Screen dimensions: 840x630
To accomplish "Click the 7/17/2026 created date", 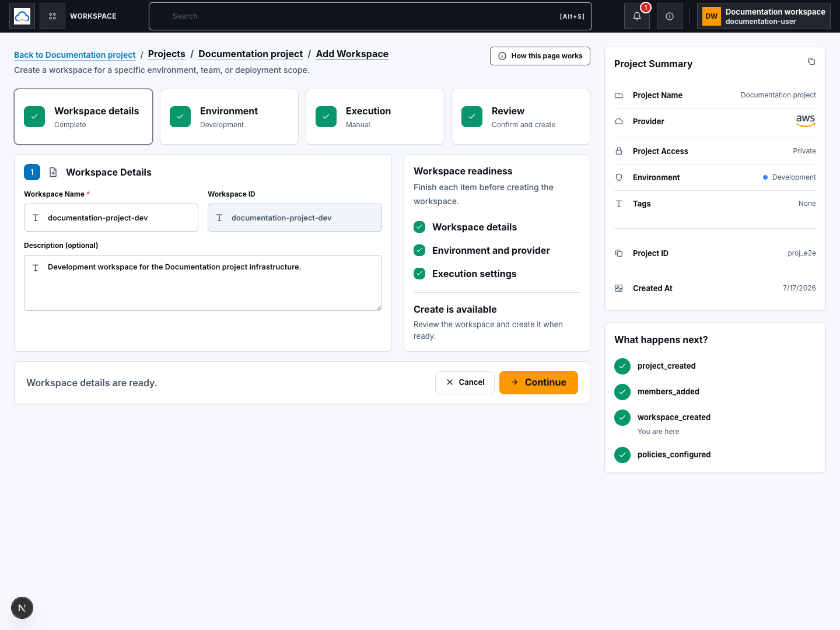I will (799, 288).
